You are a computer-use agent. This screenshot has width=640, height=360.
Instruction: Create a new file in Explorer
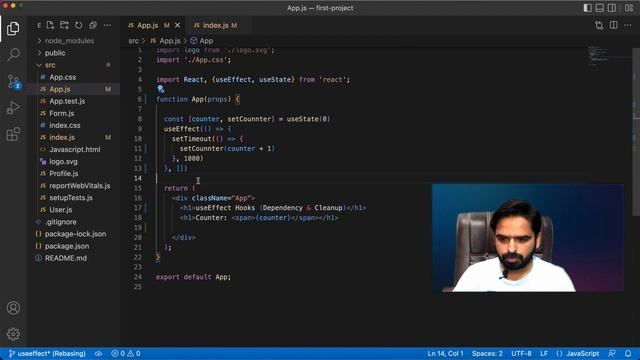50,25
